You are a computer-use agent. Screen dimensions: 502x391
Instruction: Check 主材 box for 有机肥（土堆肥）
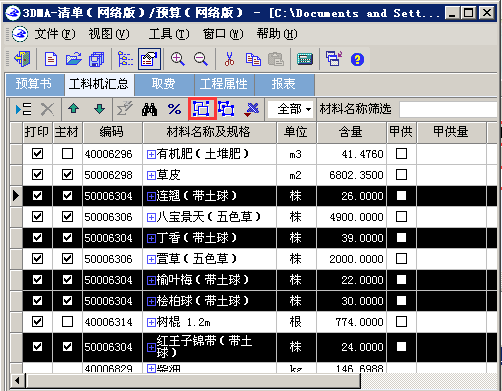click(x=67, y=154)
